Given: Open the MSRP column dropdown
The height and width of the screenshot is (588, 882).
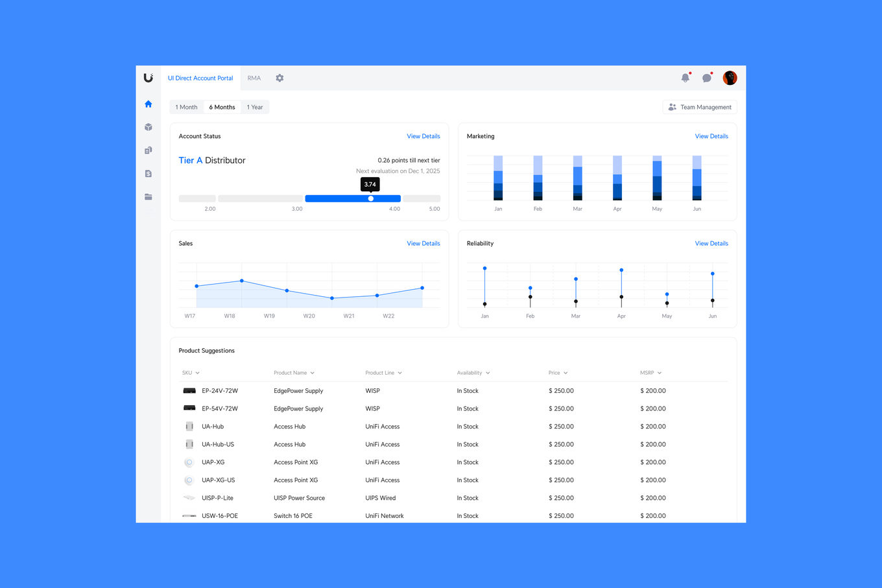Looking at the screenshot, I should click(650, 373).
